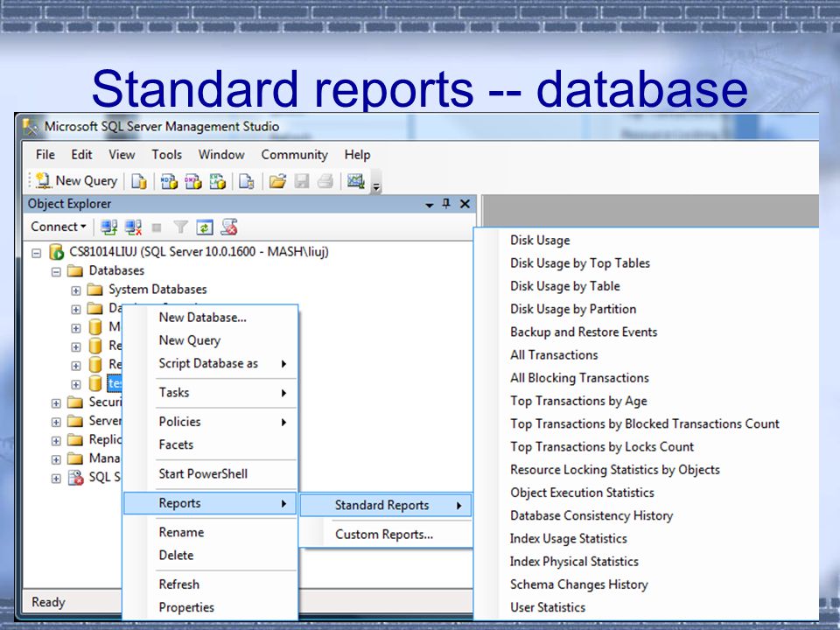This screenshot has width=840, height=630.
Task: Click the Analysis Services MDX Query icon
Action: pos(169,182)
